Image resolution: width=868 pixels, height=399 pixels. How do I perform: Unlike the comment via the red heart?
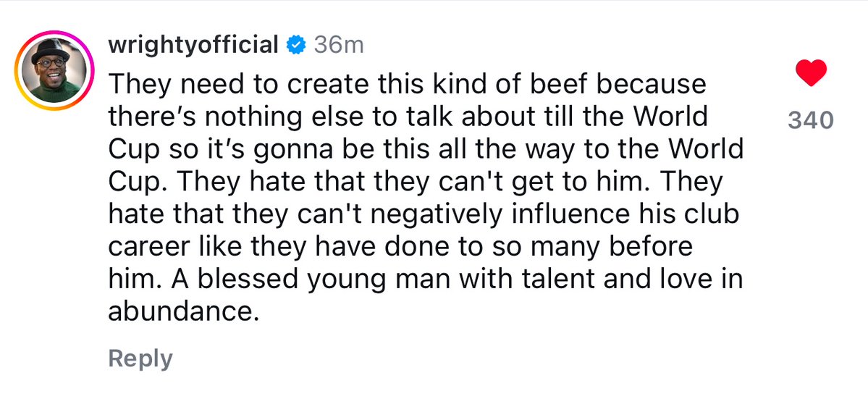[810, 76]
